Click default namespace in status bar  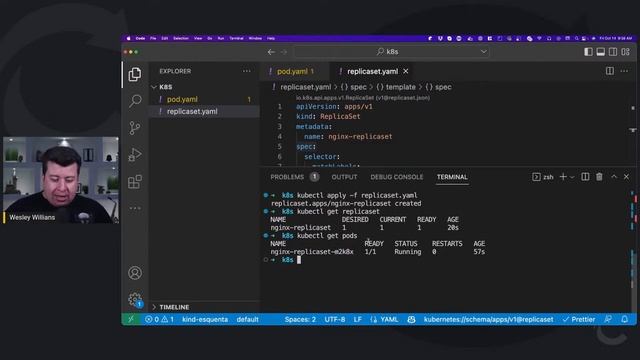pyautogui.click(x=247, y=319)
